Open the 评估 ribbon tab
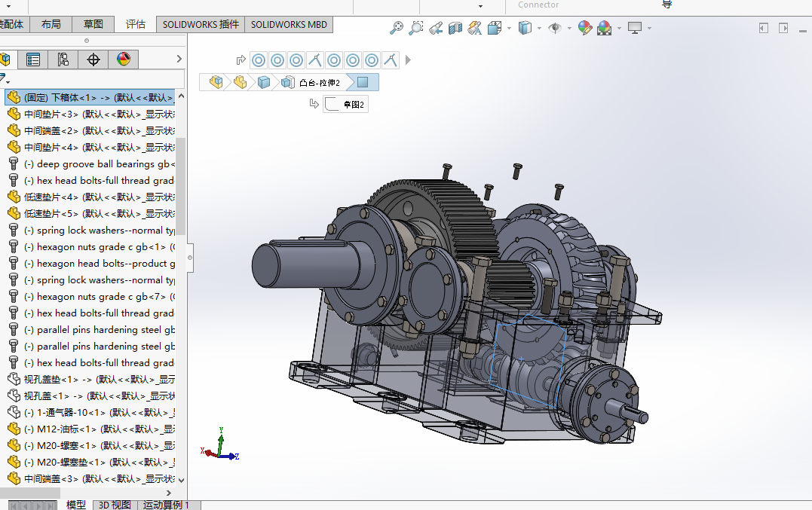Screen dimensions: 812x510 click(136, 24)
